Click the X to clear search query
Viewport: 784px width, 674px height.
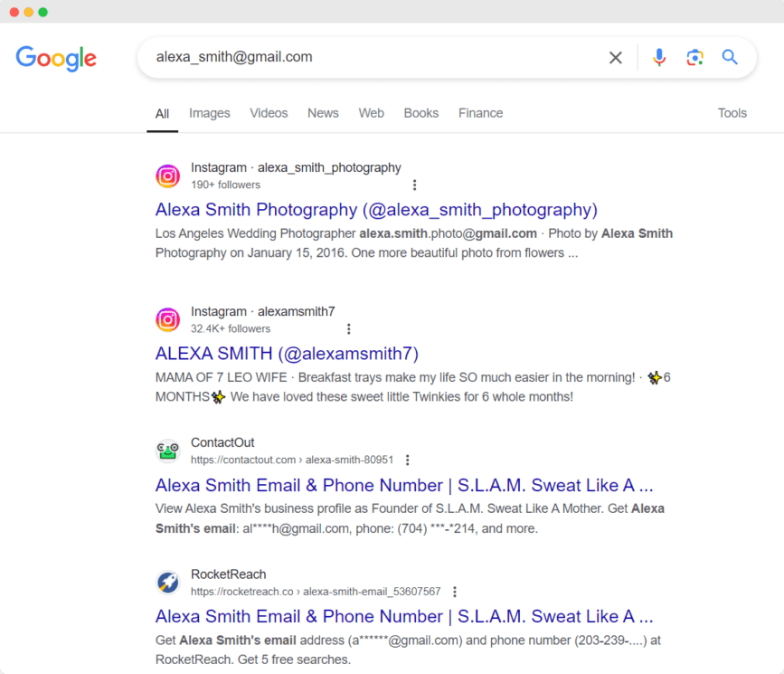click(616, 57)
